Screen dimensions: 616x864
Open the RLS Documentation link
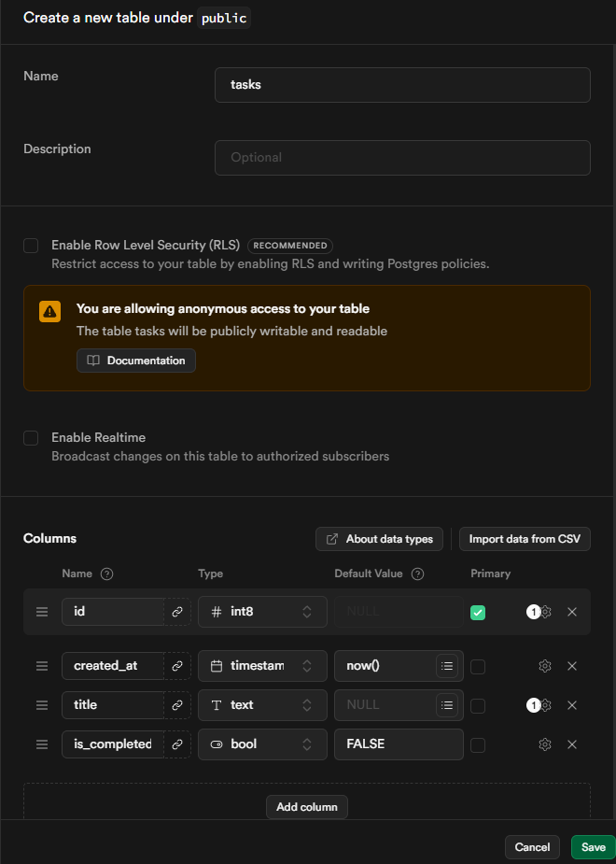[x=136, y=361]
